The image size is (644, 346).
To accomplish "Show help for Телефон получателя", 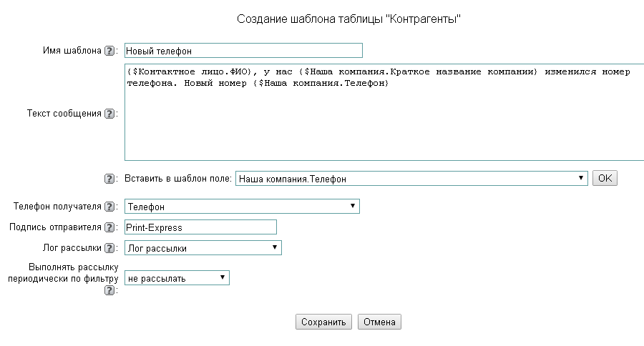I will (109, 207).
